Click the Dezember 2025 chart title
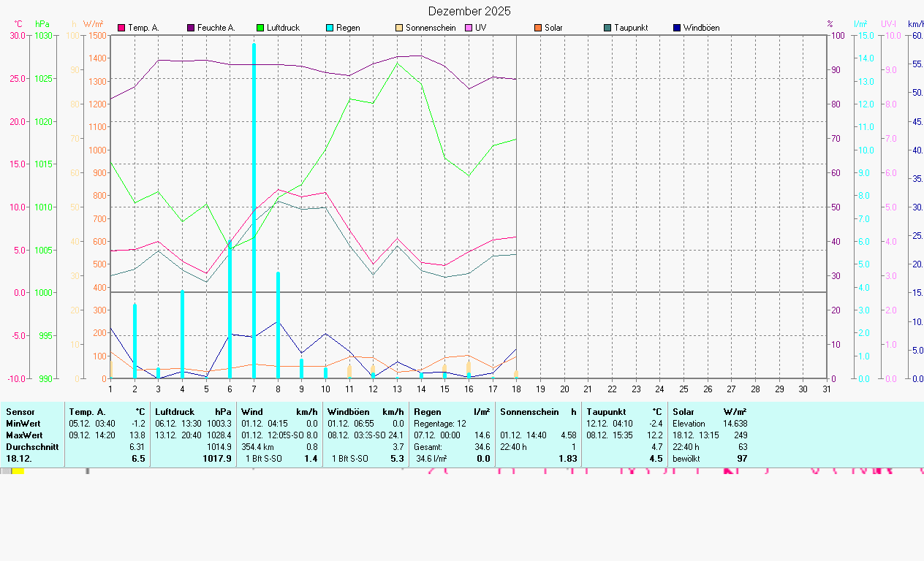This screenshot has width=924, height=561. (469, 11)
